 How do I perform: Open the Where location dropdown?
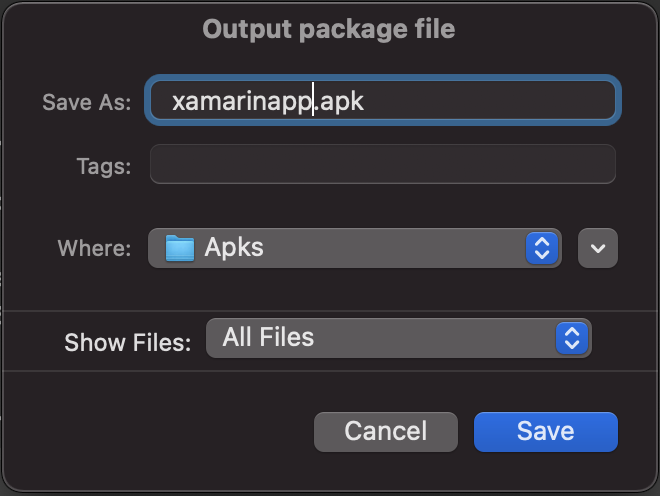click(354, 248)
